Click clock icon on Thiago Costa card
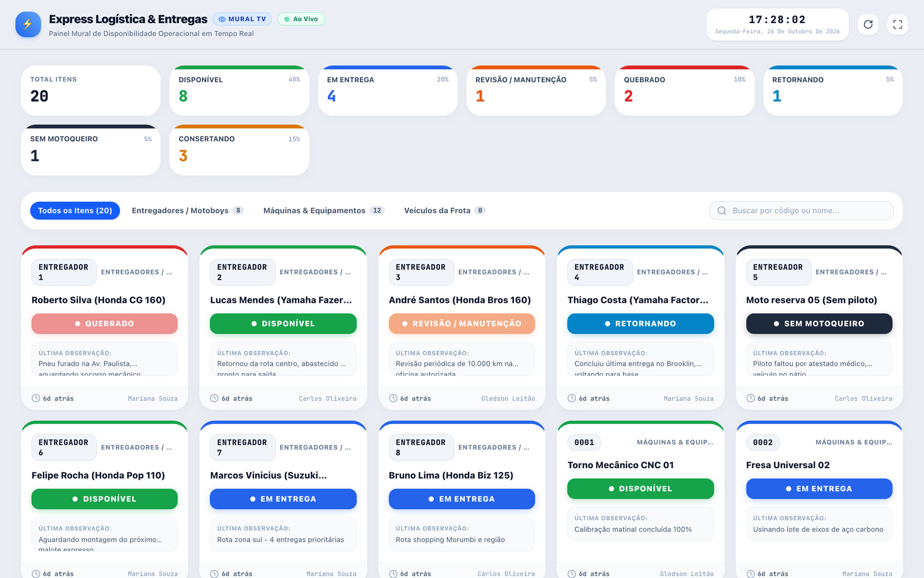 click(x=572, y=398)
